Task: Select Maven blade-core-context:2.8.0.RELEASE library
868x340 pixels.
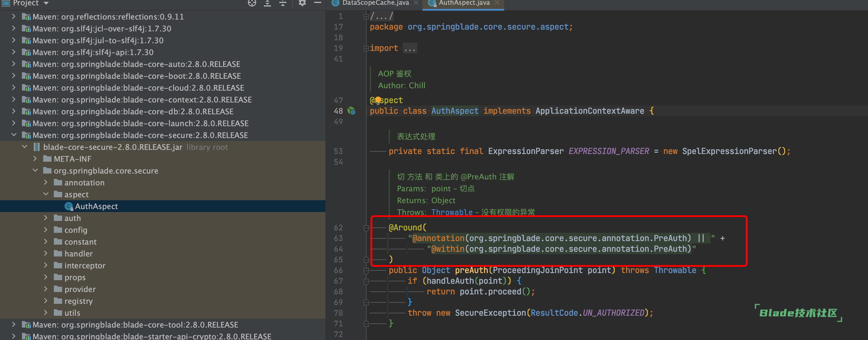Action: point(142,100)
